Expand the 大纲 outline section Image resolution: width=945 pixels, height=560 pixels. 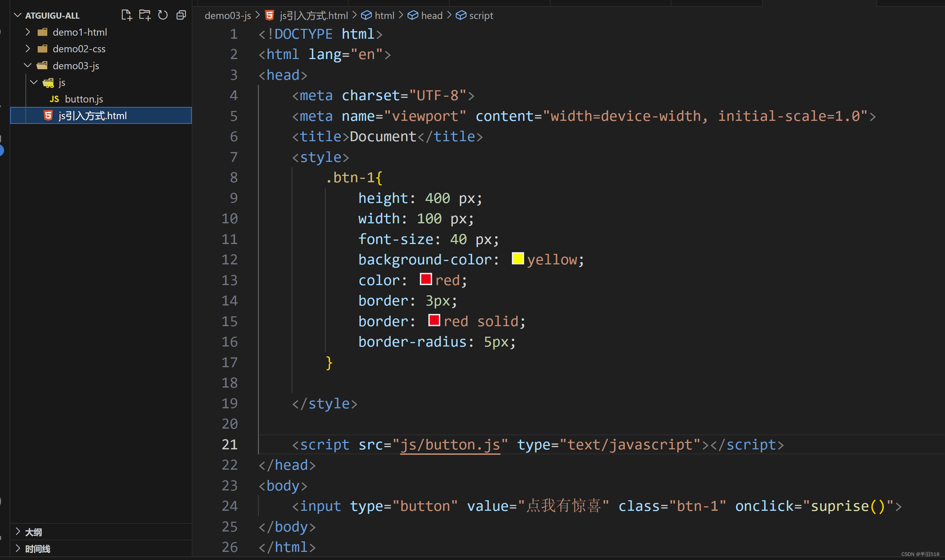17,531
